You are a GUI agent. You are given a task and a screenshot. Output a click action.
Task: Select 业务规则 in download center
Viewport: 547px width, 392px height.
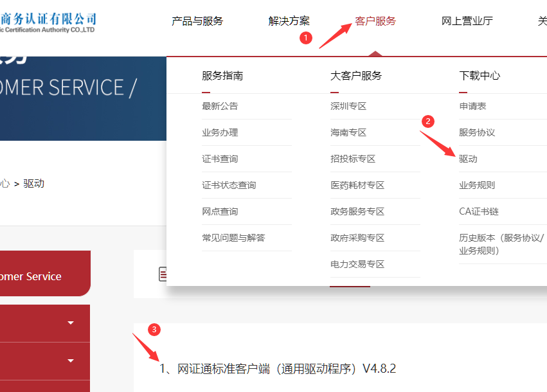477,185
